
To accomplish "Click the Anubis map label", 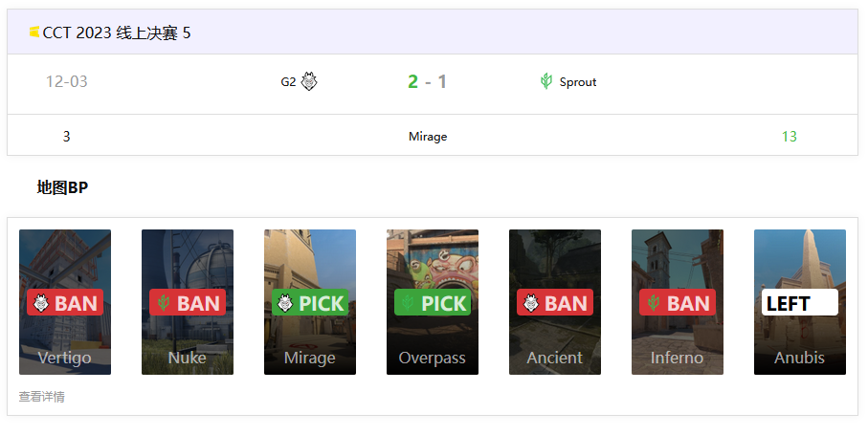I will (x=800, y=358).
